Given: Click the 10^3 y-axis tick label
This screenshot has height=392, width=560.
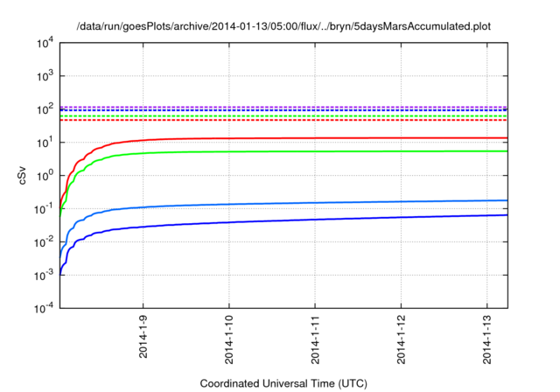Looking at the screenshot, I should click(45, 76).
